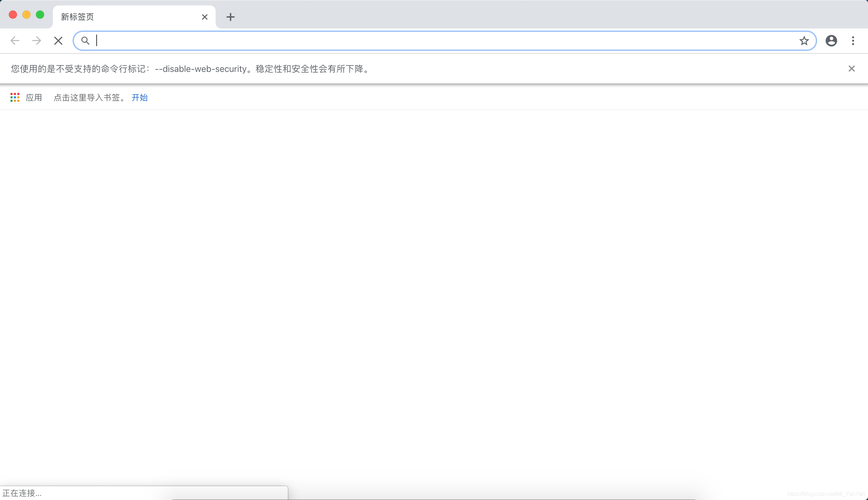Viewport: 868px width, 500px height.
Task: Open the Chrome three-dot menu
Action: coord(852,40)
